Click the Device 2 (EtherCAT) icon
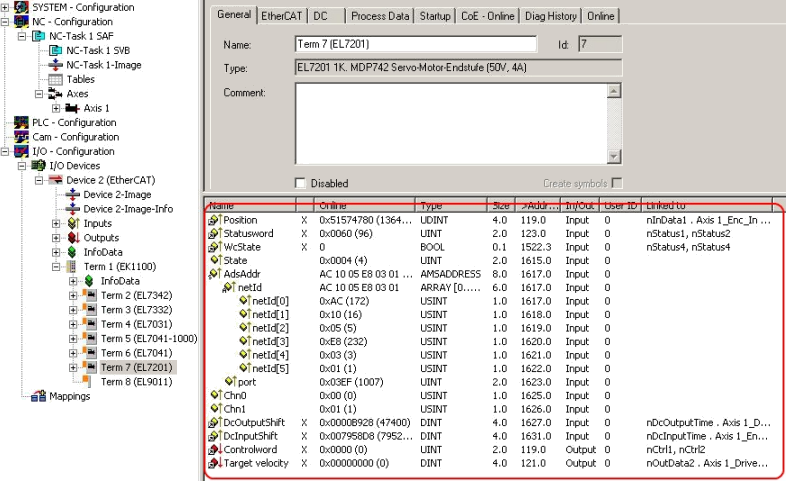Screen dimensions: 786x481 tap(56, 180)
